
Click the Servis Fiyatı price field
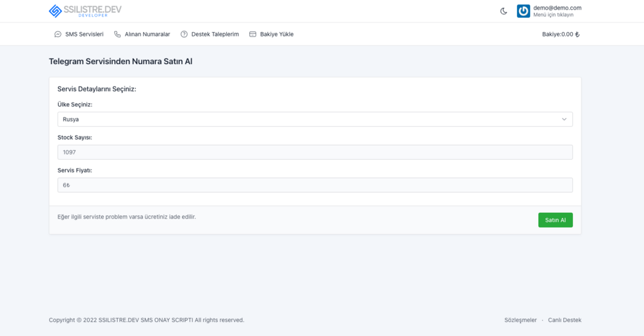[315, 185]
